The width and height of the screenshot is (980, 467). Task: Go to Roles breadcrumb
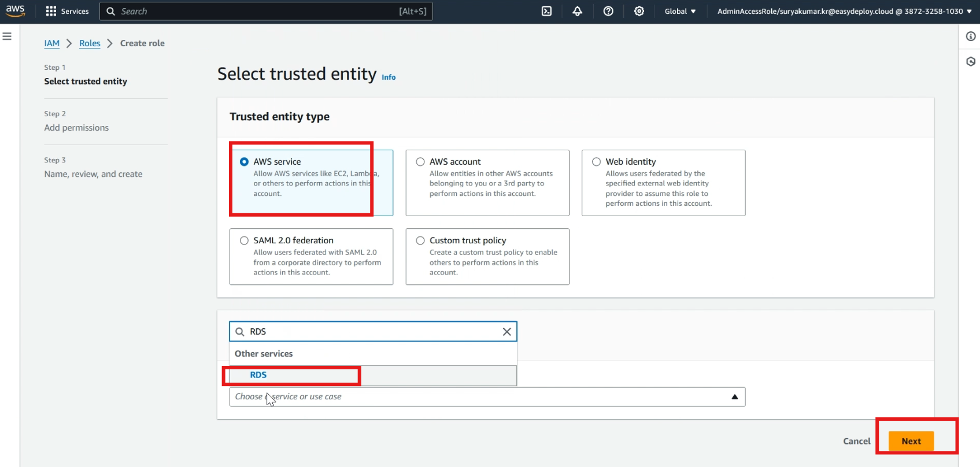pos(90,43)
